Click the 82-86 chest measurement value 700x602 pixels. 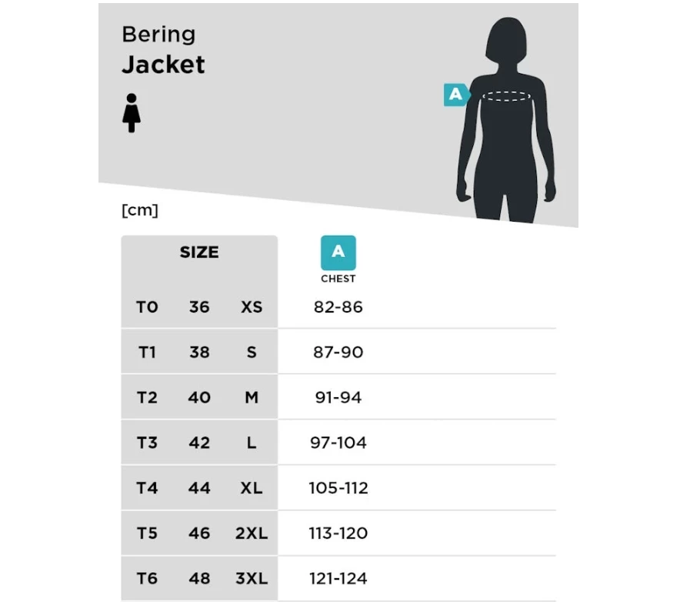tap(338, 307)
